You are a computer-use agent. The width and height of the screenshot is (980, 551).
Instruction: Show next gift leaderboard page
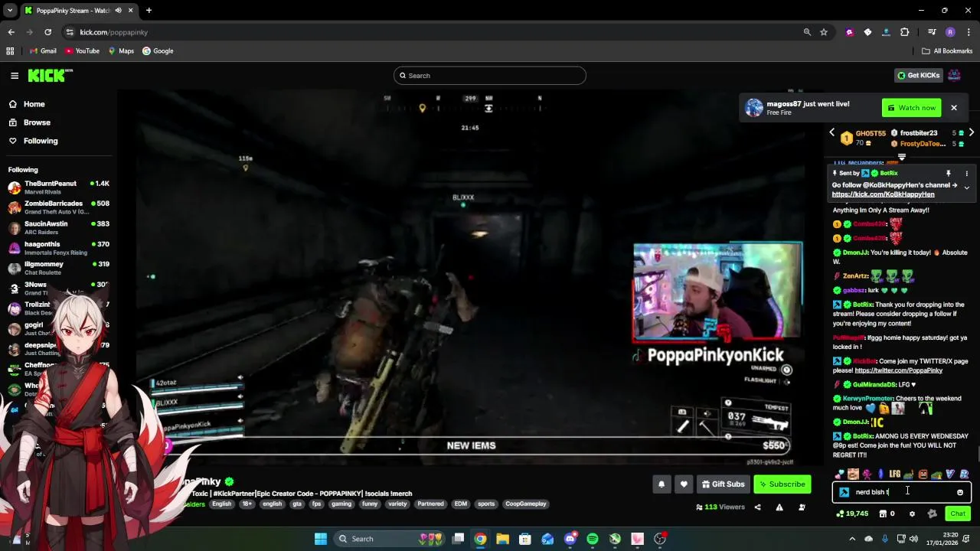pos(972,133)
